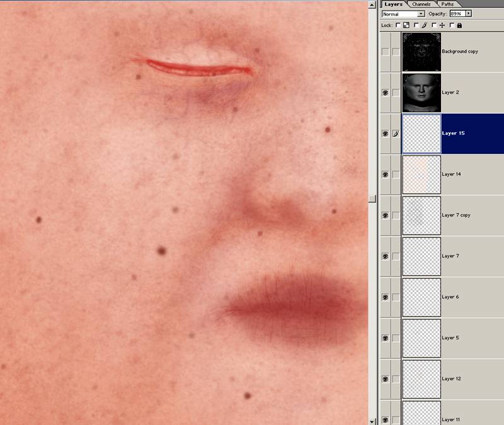This screenshot has height=425, width=504.
Task: Click the lock transparent pixels checkerboard icon
Action: (x=406, y=26)
